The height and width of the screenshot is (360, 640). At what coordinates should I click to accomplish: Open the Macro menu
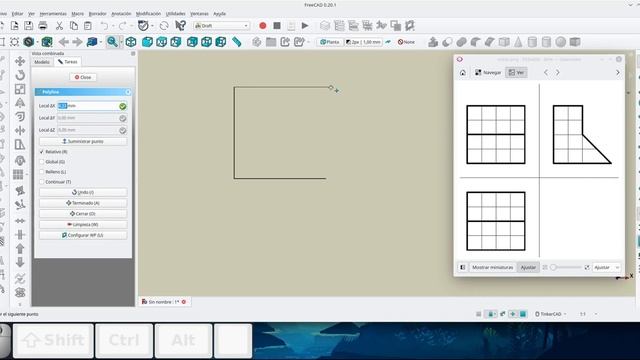pyautogui.click(x=77, y=14)
